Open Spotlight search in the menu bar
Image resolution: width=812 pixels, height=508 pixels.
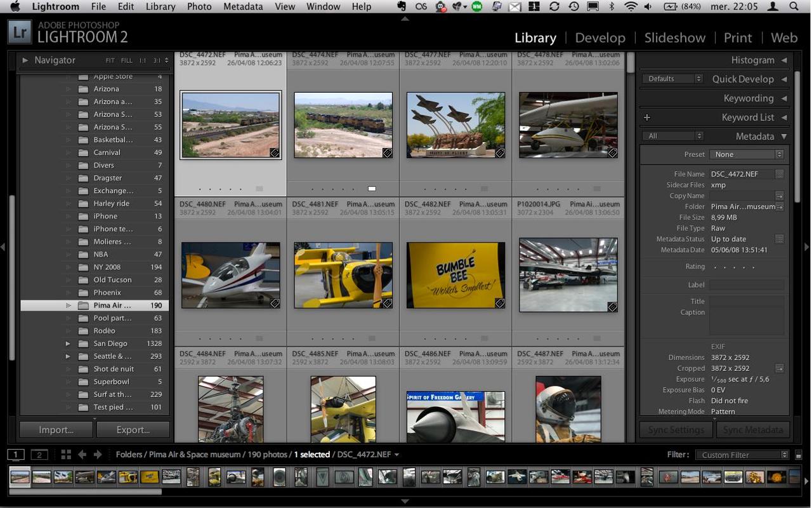(x=795, y=6)
